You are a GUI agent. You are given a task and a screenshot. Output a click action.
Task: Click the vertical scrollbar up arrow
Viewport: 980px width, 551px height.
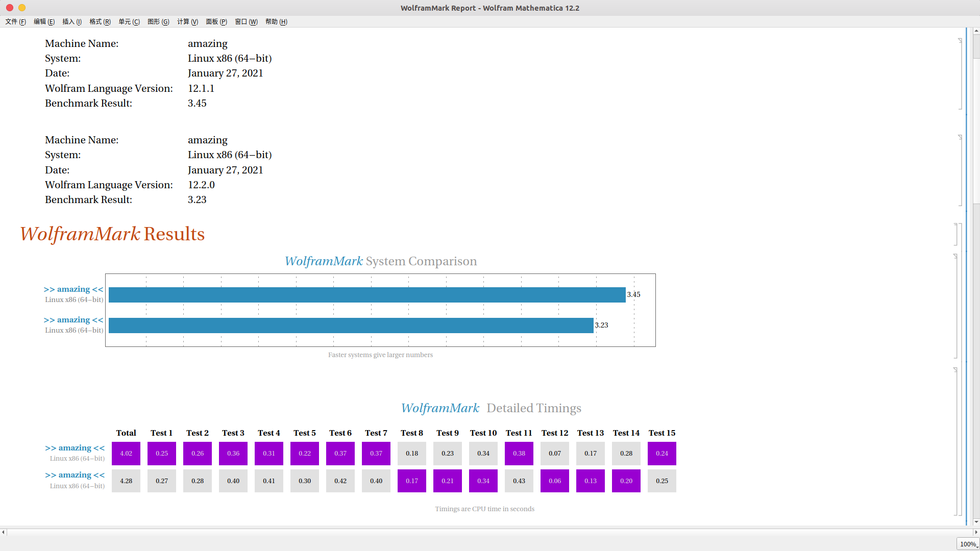[x=976, y=31]
